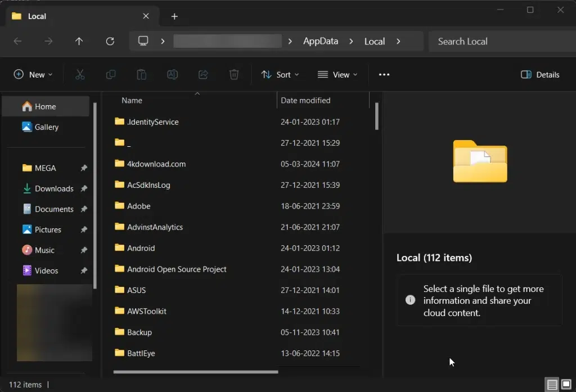This screenshot has width=576, height=392.
Task: Click the Delete trash icon
Action: click(234, 75)
